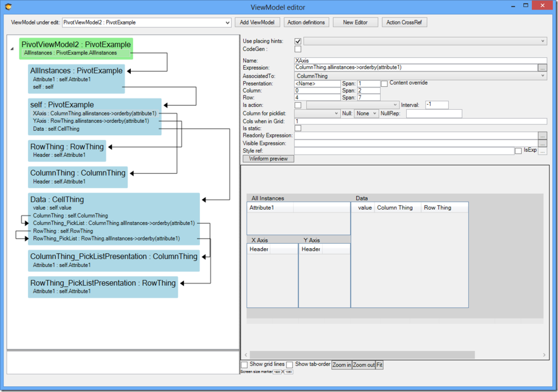Viewport: 558px width, 392px height.
Task: Toggle the Content override checkbox
Action: point(384,83)
